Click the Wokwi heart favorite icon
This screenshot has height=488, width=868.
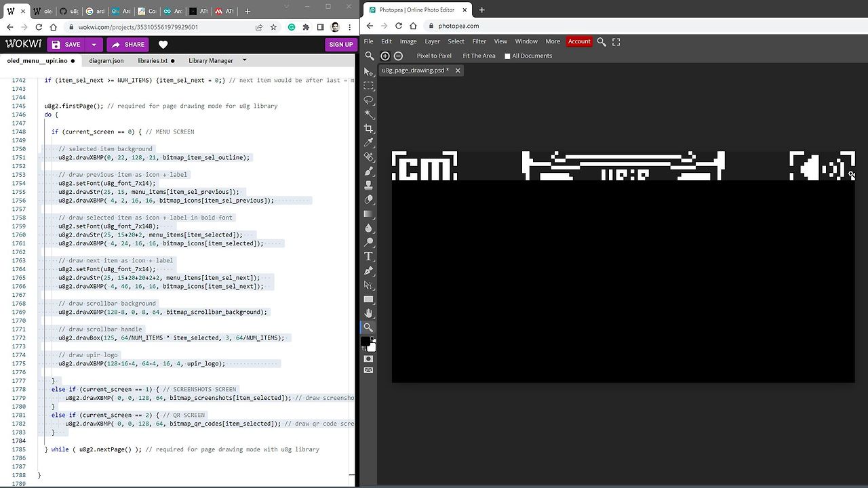(x=163, y=45)
